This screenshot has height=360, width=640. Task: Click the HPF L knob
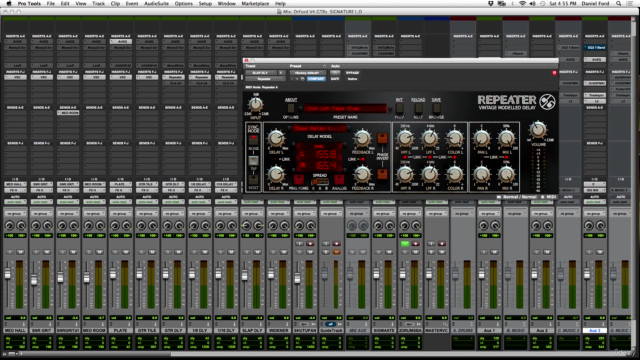coord(405,139)
